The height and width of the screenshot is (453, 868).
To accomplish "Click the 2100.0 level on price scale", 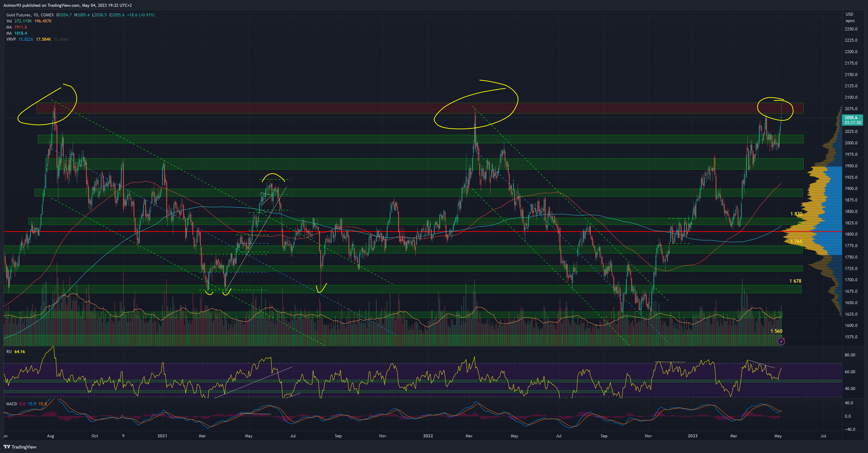I will click(851, 97).
